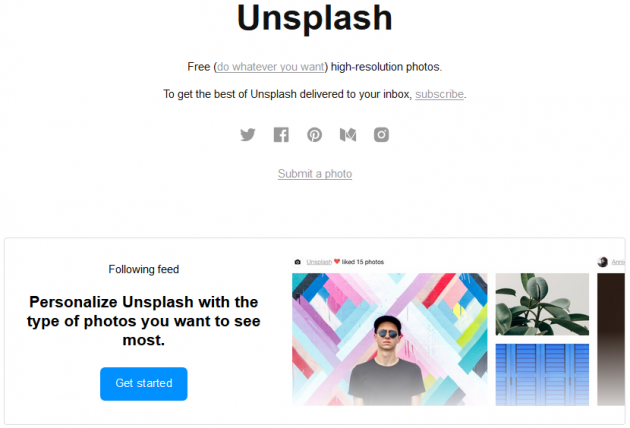
Task: Select the green plant photo thumbnail
Action: [542, 304]
